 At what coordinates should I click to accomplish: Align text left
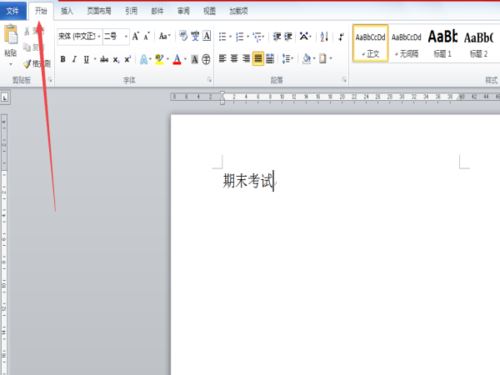click(222, 59)
